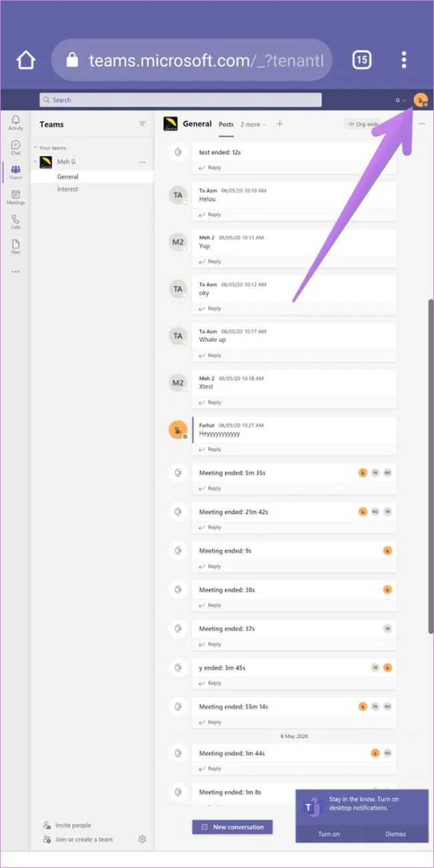Open Files in the left rail
This screenshot has width=434, height=868.
pyautogui.click(x=15, y=247)
